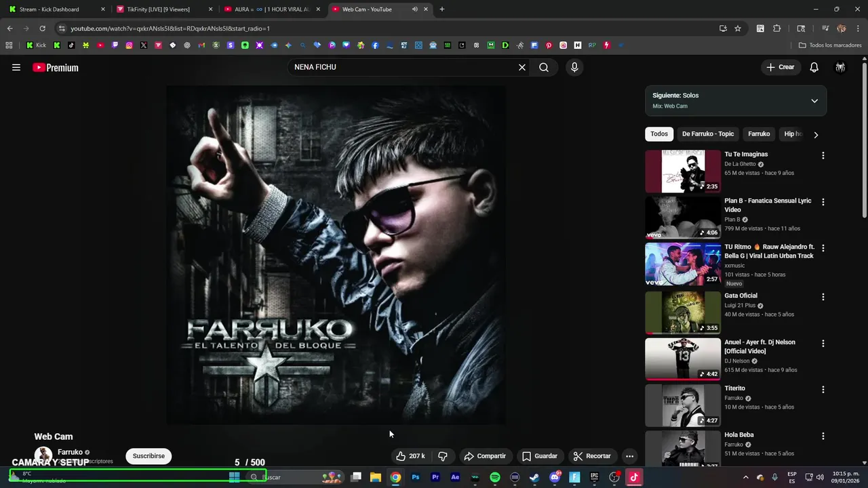Open options for Gata Oficial

click(x=823, y=297)
